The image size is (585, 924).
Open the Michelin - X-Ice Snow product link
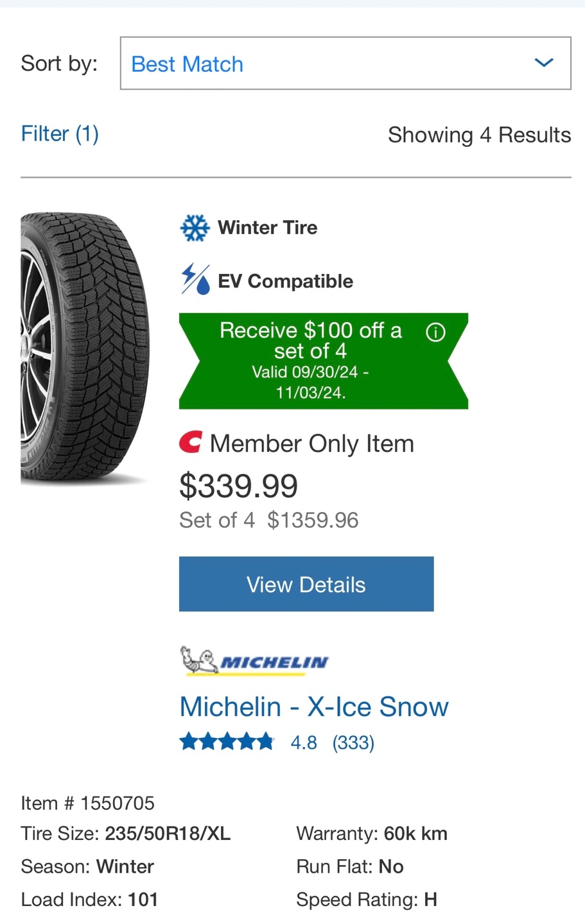314,706
